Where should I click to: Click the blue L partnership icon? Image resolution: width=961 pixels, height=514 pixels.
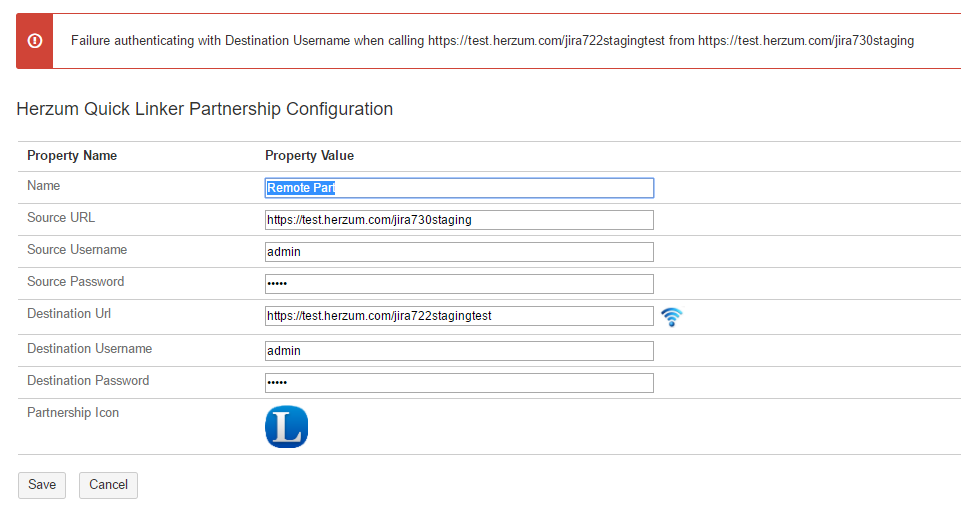click(286, 427)
